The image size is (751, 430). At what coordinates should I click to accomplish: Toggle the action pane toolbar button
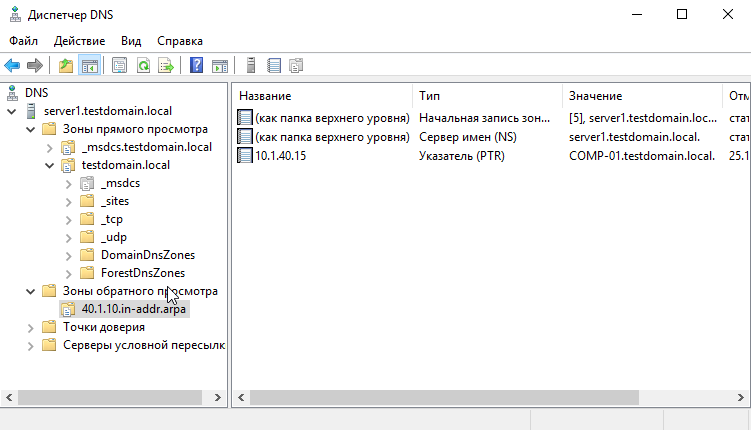click(x=219, y=66)
